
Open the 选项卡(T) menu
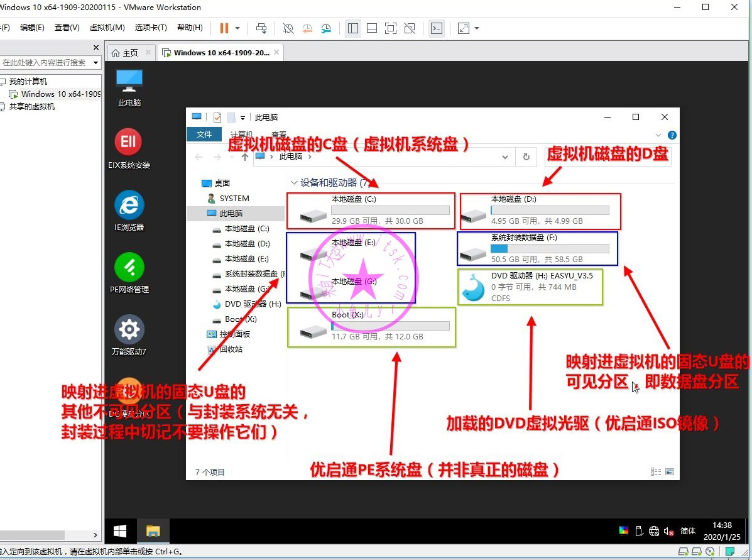151,28
